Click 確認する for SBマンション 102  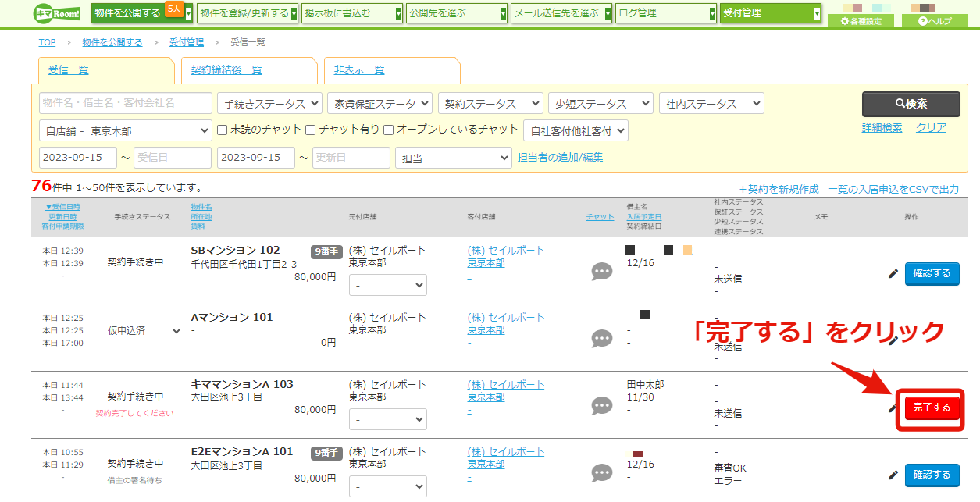(x=932, y=273)
